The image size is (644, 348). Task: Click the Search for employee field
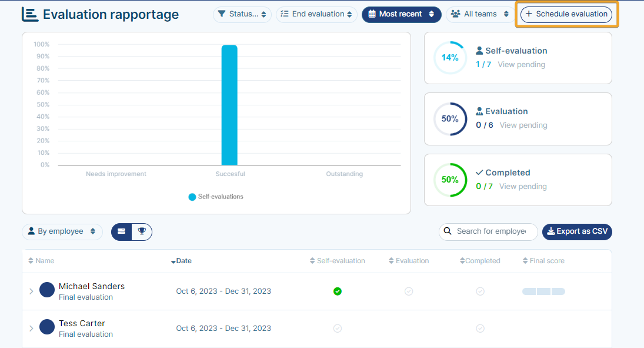[488, 231]
